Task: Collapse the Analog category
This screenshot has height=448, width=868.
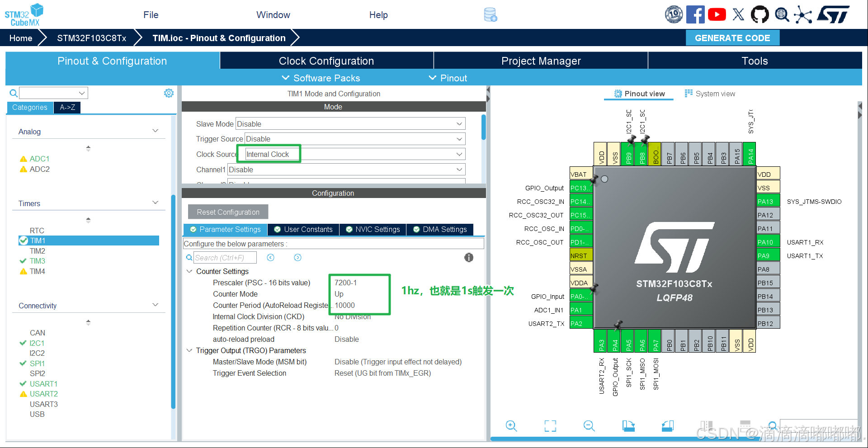Action: coord(156,131)
